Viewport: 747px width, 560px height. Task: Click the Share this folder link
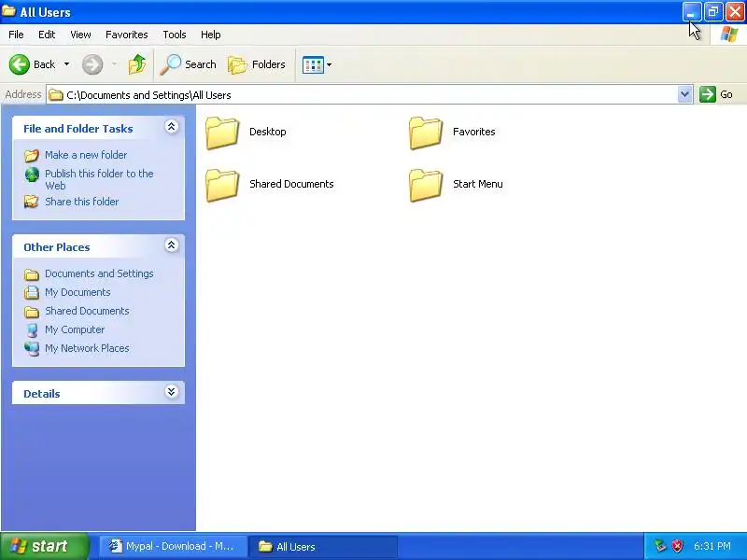(81, 202)
